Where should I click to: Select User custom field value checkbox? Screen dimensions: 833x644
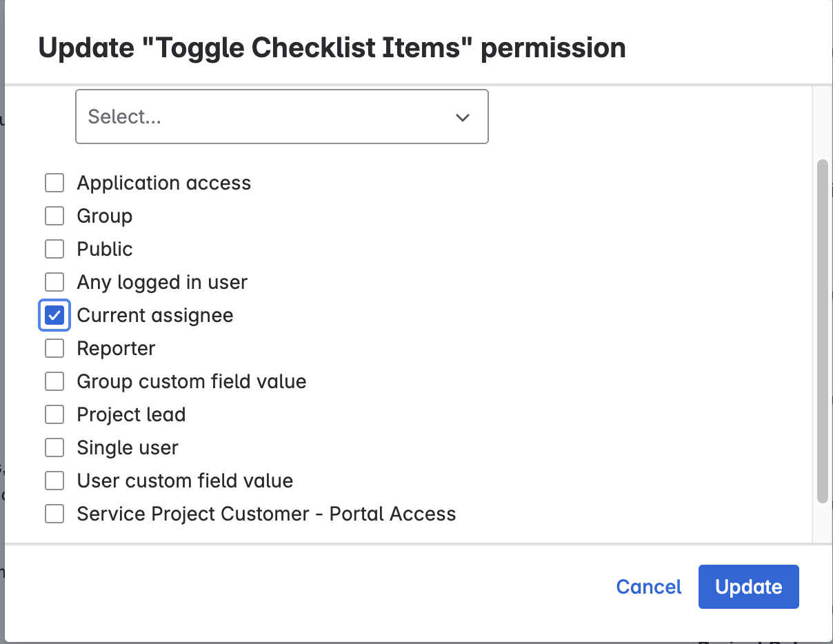tap(54, 481)
